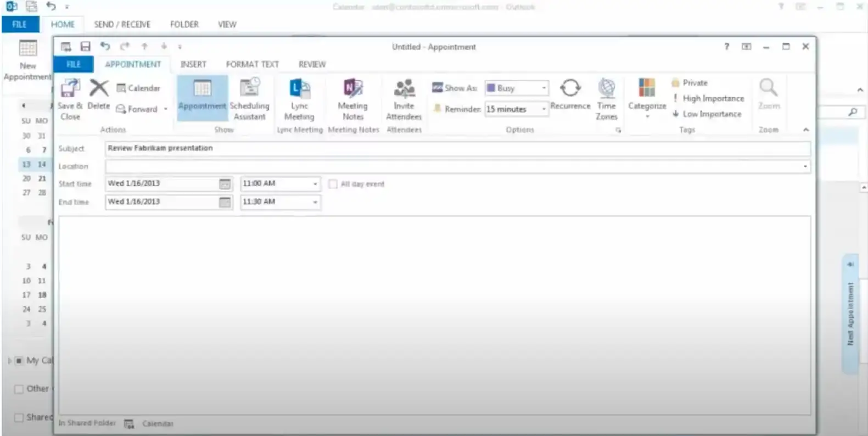Expand the Show As Busy dropdown
Screen dimensions: 868x436
544,88
